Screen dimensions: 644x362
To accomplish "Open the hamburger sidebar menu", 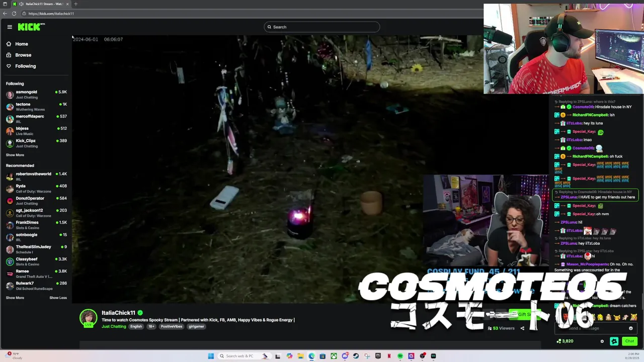I will pos(10,27).
